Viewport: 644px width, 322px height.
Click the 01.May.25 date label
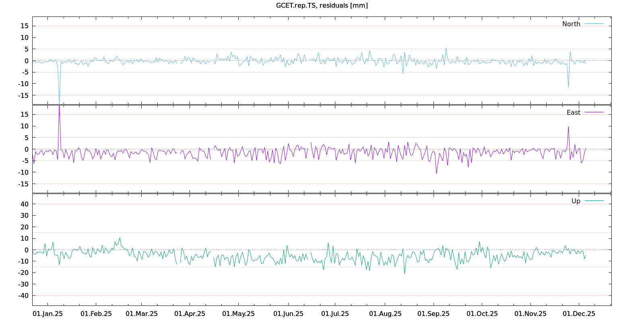238,314
